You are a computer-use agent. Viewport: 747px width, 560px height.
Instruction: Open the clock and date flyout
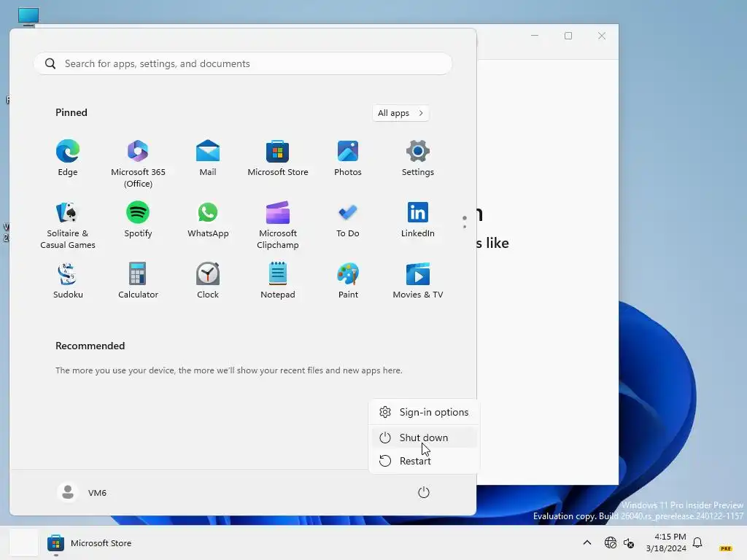pyautogui.click(x=666, y=542)
